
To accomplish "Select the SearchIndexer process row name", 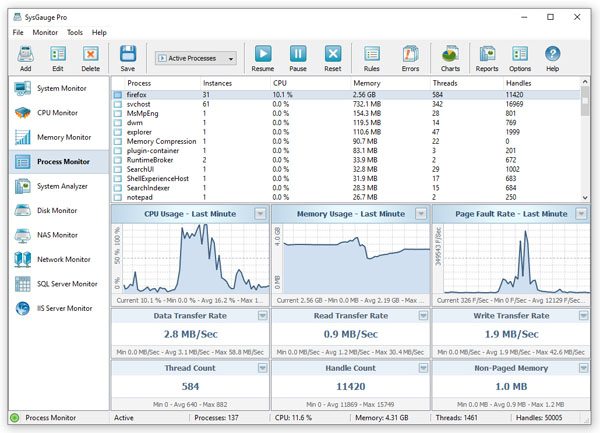I will [x=148, y=188].
